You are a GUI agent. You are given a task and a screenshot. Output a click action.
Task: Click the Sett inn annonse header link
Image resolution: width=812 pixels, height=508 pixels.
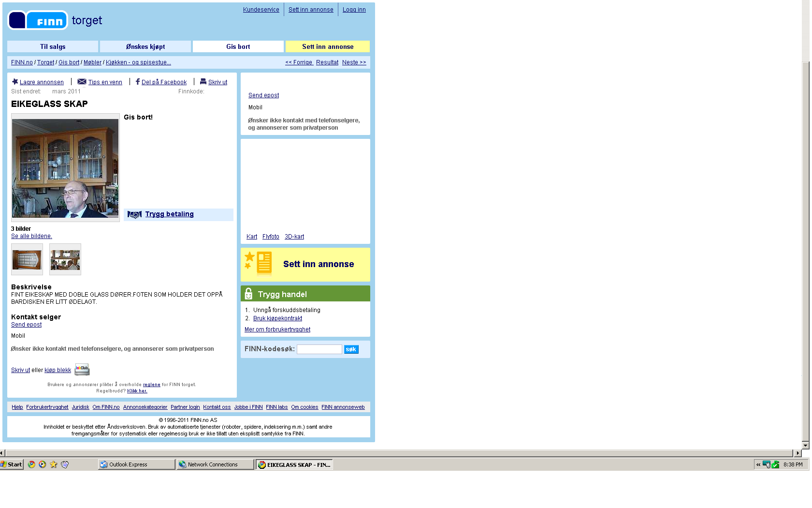point(311,10)
